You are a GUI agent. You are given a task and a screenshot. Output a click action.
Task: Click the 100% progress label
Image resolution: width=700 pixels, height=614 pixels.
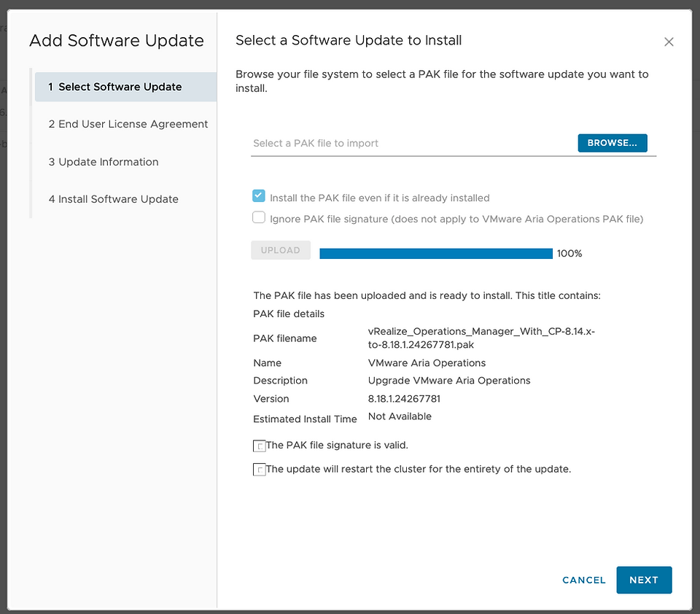pos(569,254)
